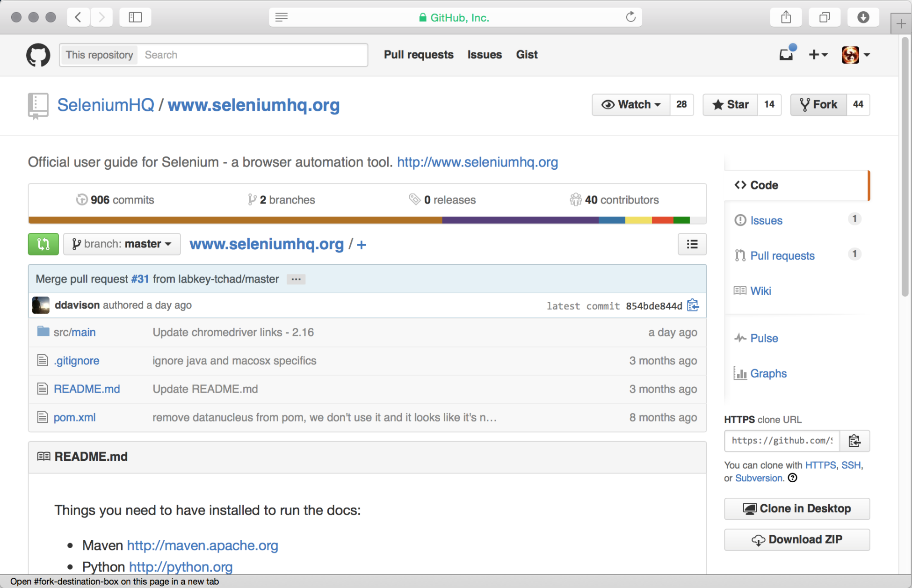Click the HTTPS clone URL field

coord(782,441)
